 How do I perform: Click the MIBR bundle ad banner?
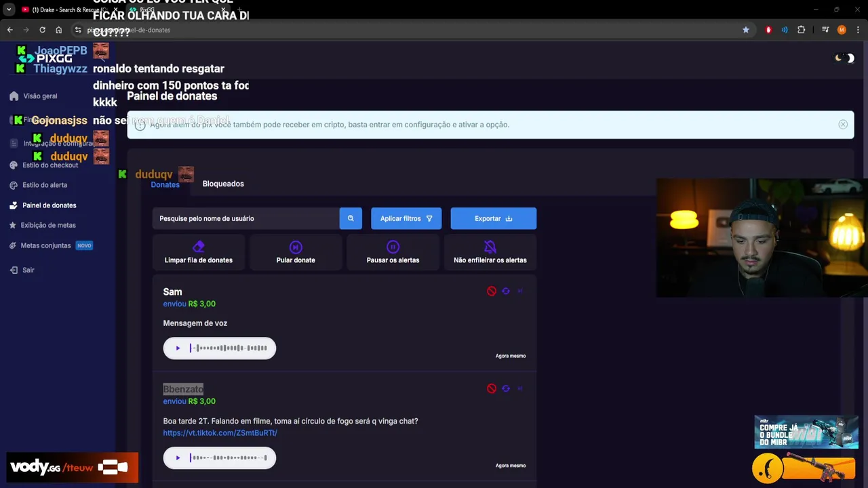click(806, 432)
